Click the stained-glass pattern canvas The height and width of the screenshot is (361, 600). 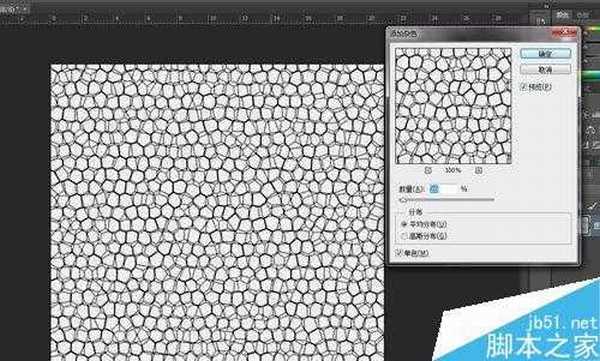(217, 212)
